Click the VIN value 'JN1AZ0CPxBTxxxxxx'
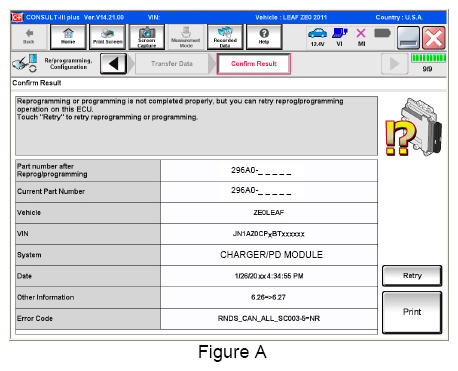Screen dimensions: 458x371 click(269, 234)
